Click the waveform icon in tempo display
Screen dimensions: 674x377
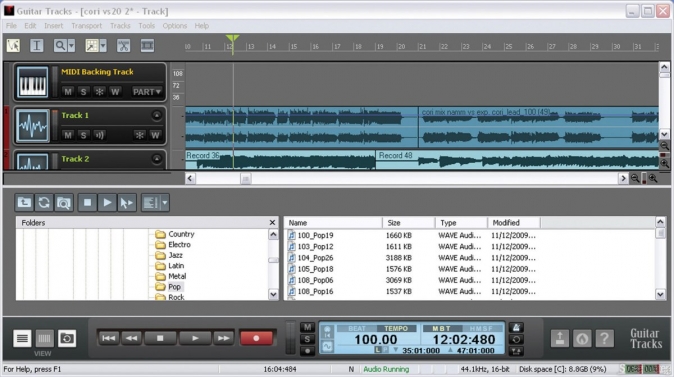[327, 346]
